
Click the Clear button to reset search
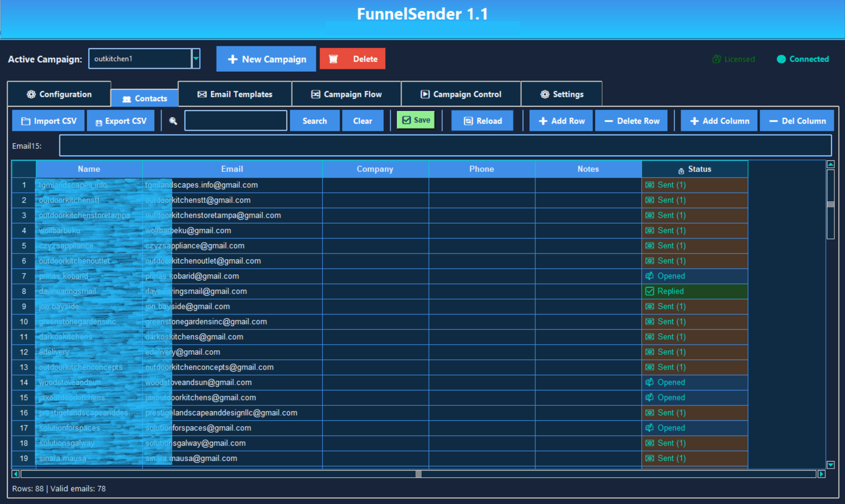pos(363,120)
